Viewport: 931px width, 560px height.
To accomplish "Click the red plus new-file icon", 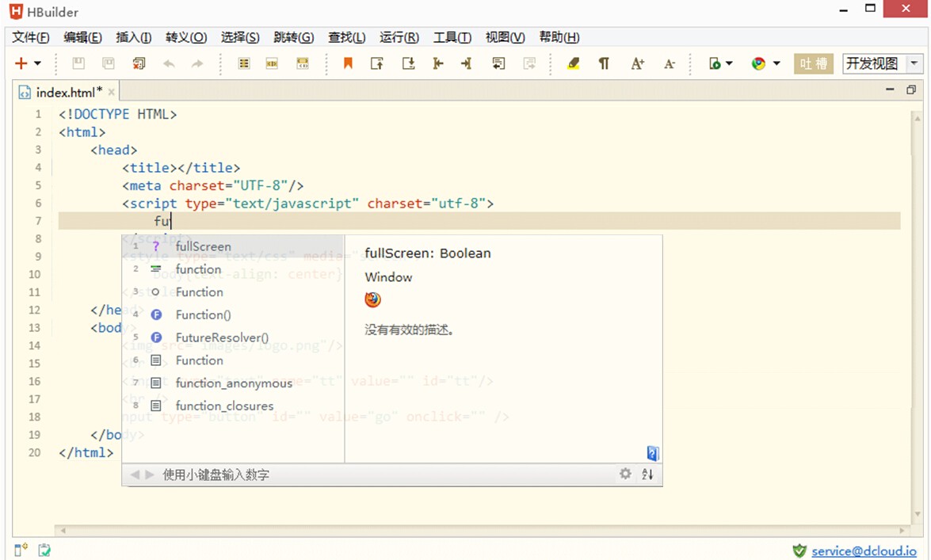I will click(21, 63).
